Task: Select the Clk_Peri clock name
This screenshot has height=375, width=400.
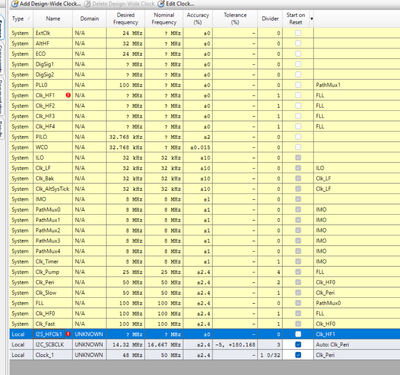Action: click(45, 282)
